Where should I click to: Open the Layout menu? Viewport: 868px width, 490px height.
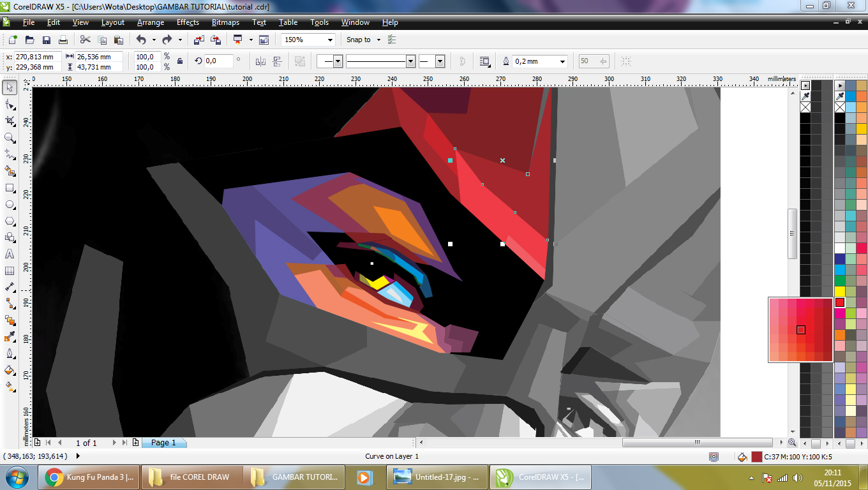pos(113,22)
